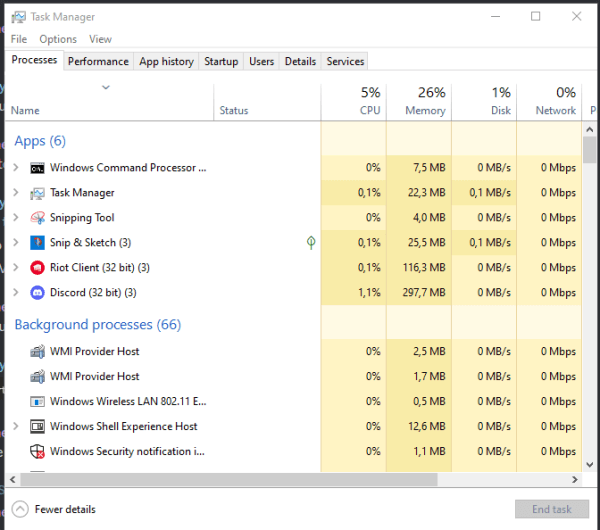Click the Fewer details link

click(65, 509)
